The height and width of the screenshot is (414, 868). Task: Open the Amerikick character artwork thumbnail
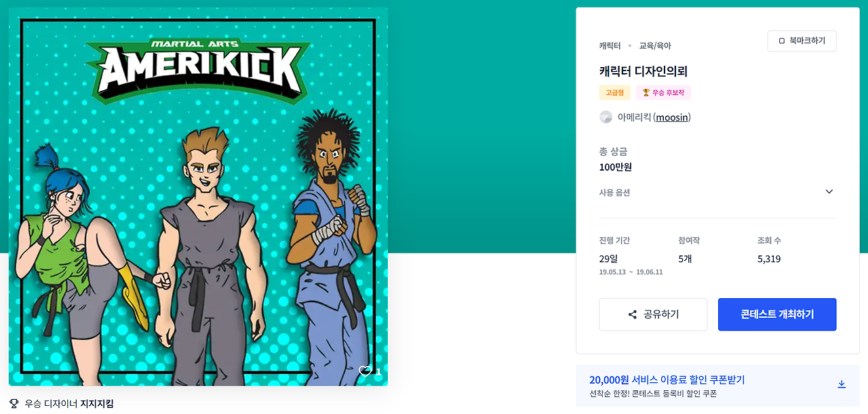pyautogui.click(x=198, y=196)
